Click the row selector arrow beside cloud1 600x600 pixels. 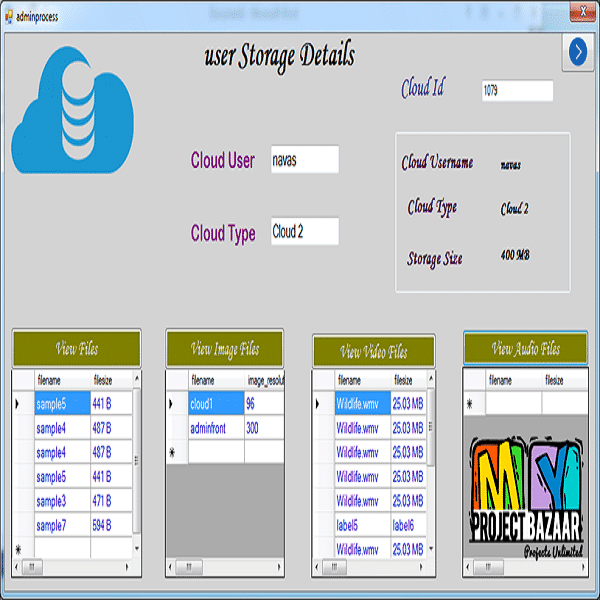[176, 404]
